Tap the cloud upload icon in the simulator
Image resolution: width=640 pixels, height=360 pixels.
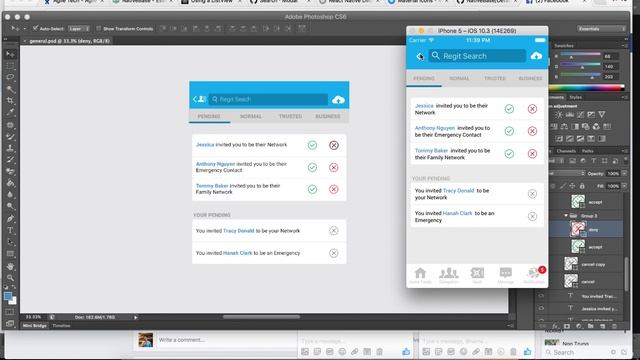point(536,56)
